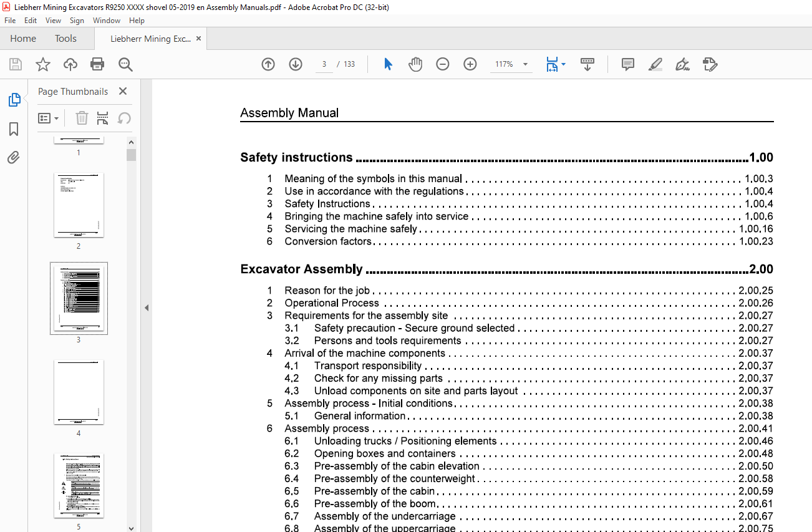Open thumbnail options dropdown menu
This screenshot has height=532, width=812.
click(x=48, y=118)
